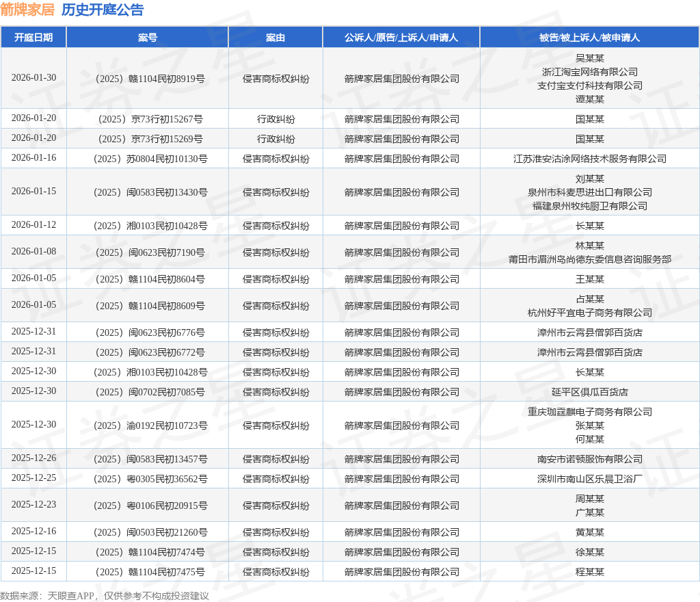This screenshot has width=700, height=602.
Task: Click defendant 黄某某
Action: [x=590, y=532]
